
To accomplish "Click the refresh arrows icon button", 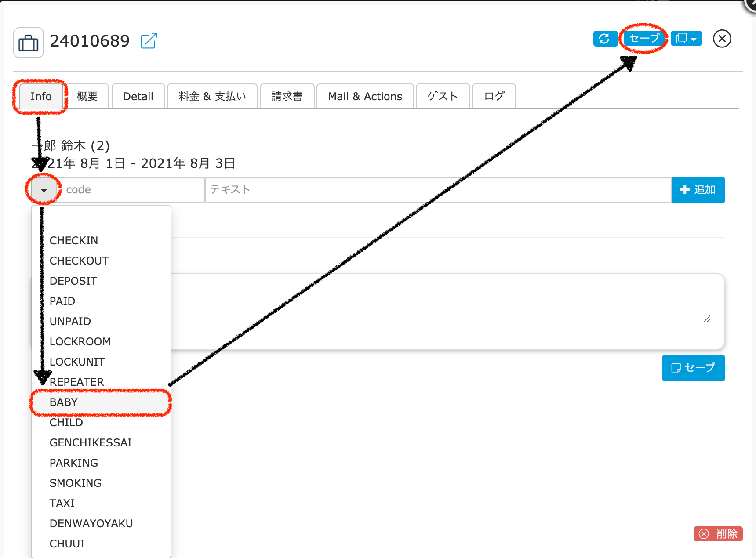I will (x=604, y=39).
